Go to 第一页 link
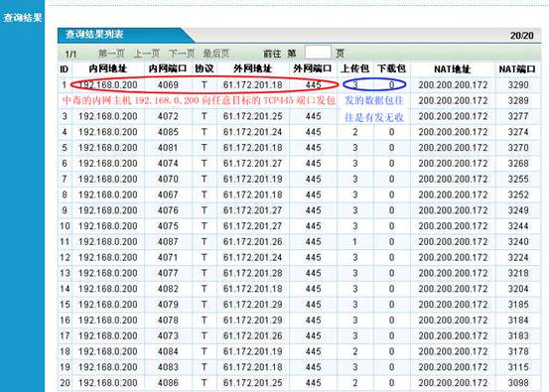Screen dimensions: 549x392 111,54
